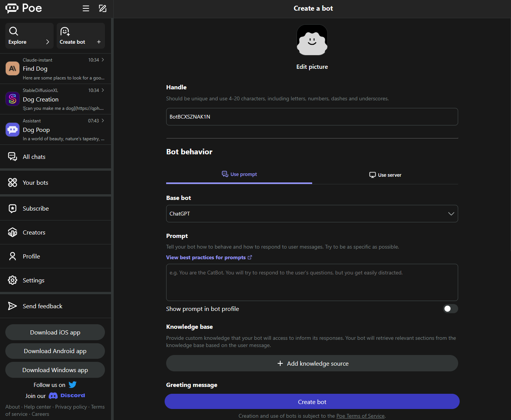Image resolution: width=511 pixels, height=420 pixels.
Task: Click the Poe logo icon
Action: point(12,8)
